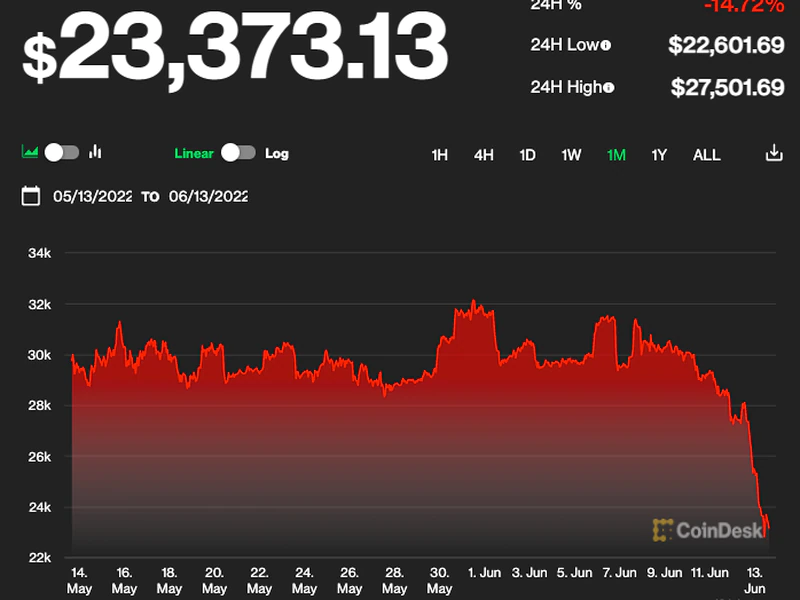This screenshot has width=800, height=600.
Task: Show the 1W time range
Action: (x=571, y=155)
